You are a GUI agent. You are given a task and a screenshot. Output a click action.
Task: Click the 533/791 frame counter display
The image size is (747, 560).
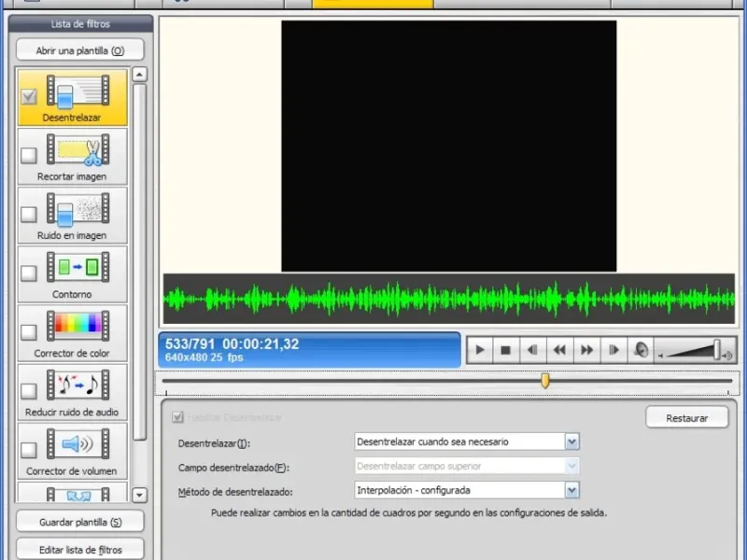310,351
